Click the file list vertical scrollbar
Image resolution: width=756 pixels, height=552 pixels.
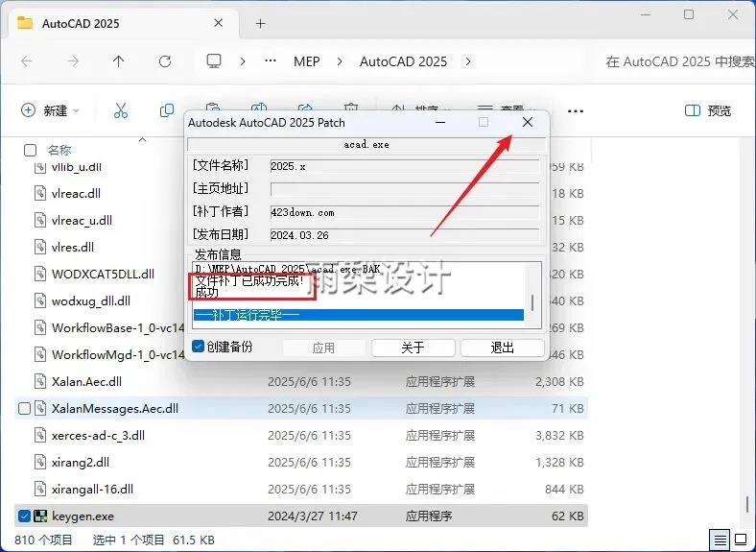(747, 504)
